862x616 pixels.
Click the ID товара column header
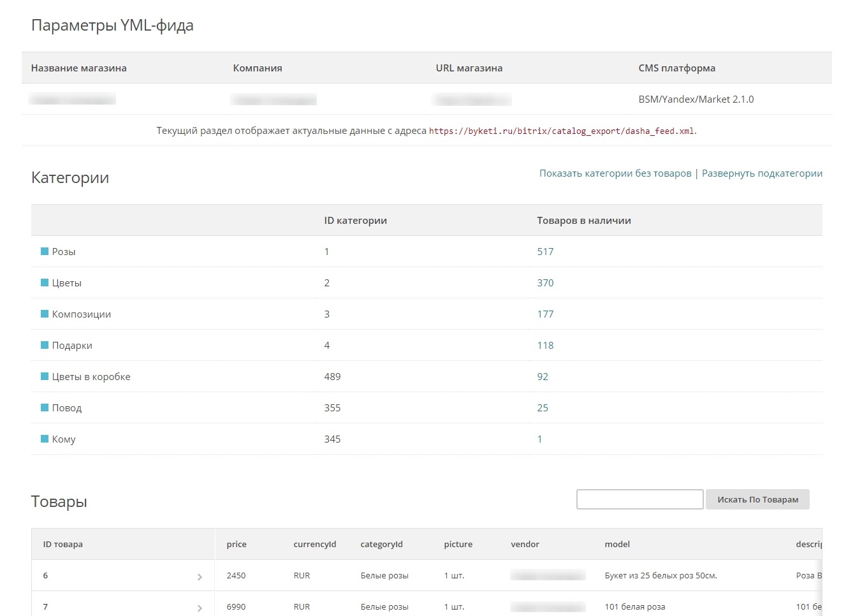pyautogui.click(x=63, y=545)
